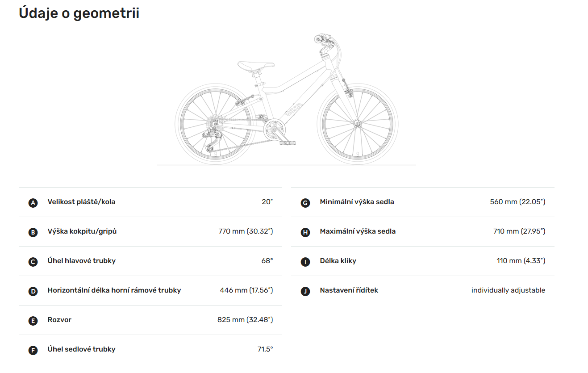Image resolution: width=588 pixels, height=373 pixels.
Task: Select the Rozvor row label
Action: [x=59, y=320]
